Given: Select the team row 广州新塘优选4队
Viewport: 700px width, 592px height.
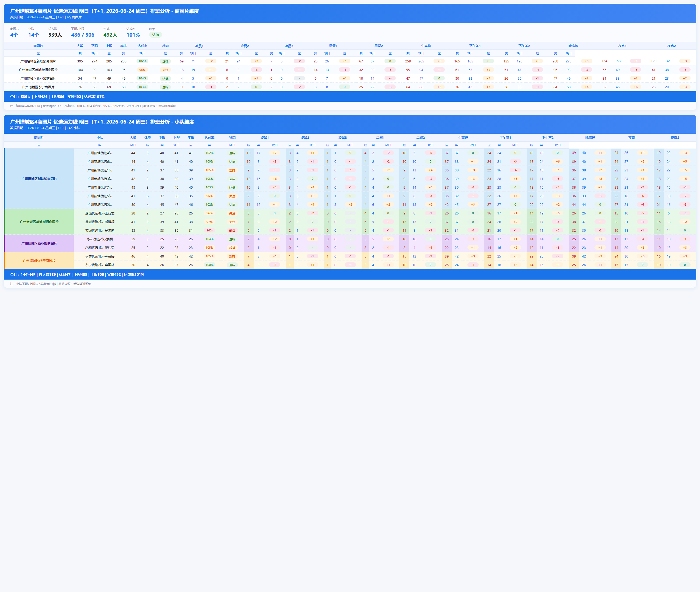Looking at the screenshot, I should tap(385, 153).
